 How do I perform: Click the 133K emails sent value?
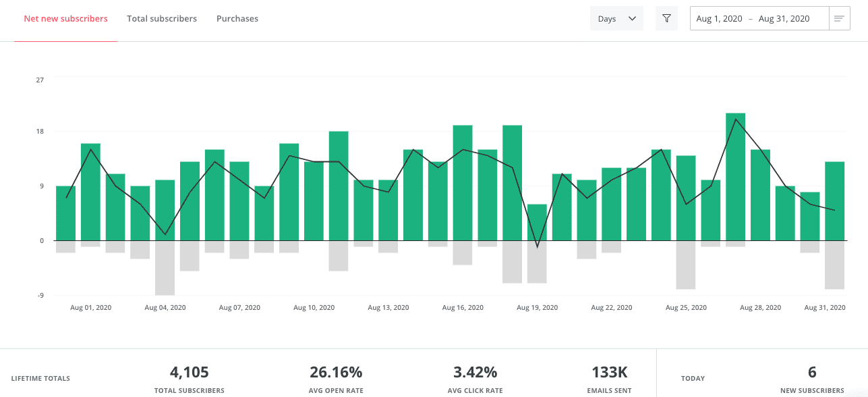(608, 372)
